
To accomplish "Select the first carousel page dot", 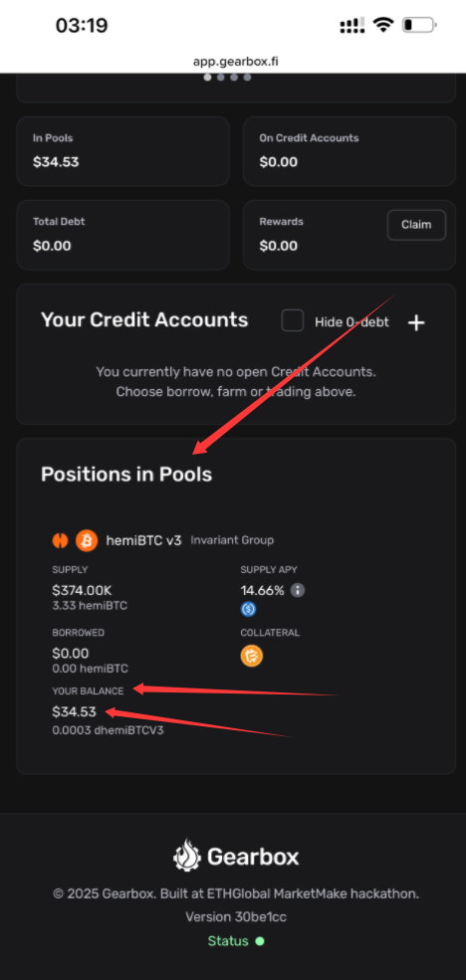I will (208, 78).
